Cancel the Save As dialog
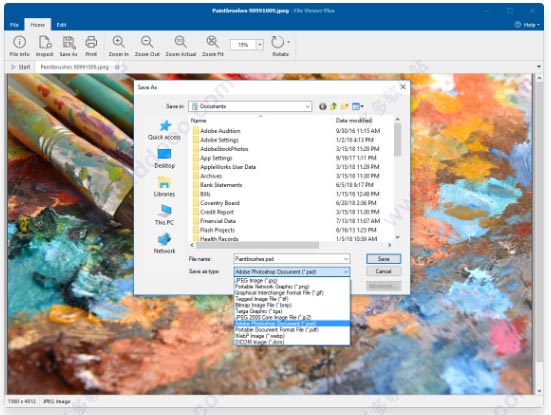The width and height of the screenshot is (551, 415). pyautogui.click(x=383, y=271)
